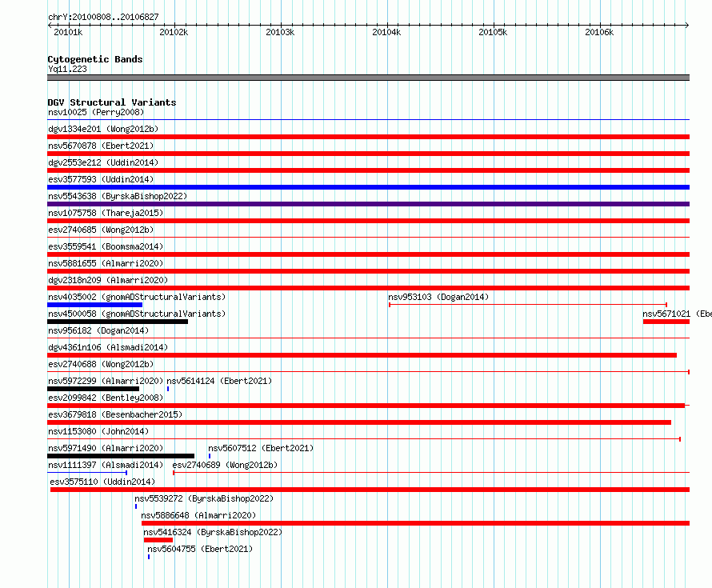Select the purple bar for nsv5543638 (ByrskaBishop2022)
Screen dimensions: 712x588
point(368,204)
